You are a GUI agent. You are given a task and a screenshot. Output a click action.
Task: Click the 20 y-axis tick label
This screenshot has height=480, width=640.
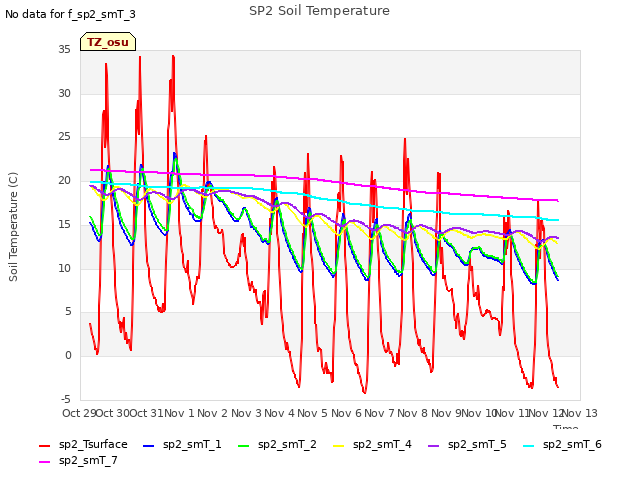[x=64, y=180]
